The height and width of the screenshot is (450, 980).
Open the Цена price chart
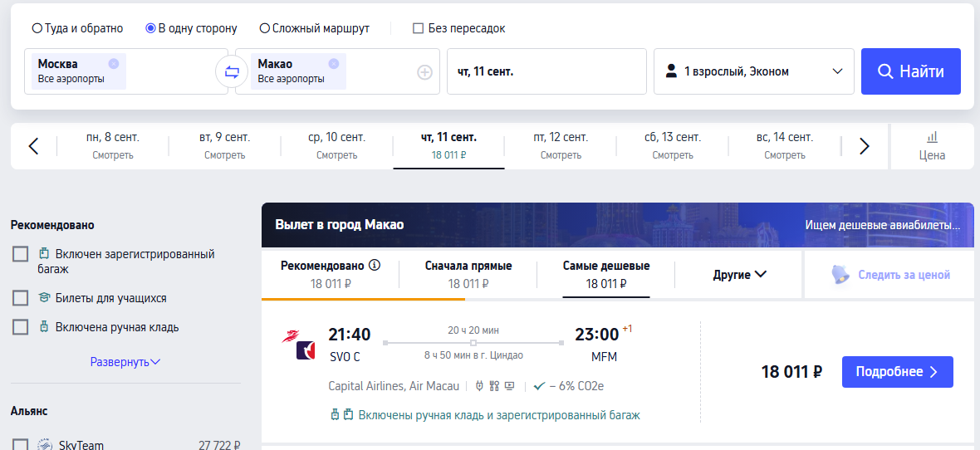[x=932, y=146]
